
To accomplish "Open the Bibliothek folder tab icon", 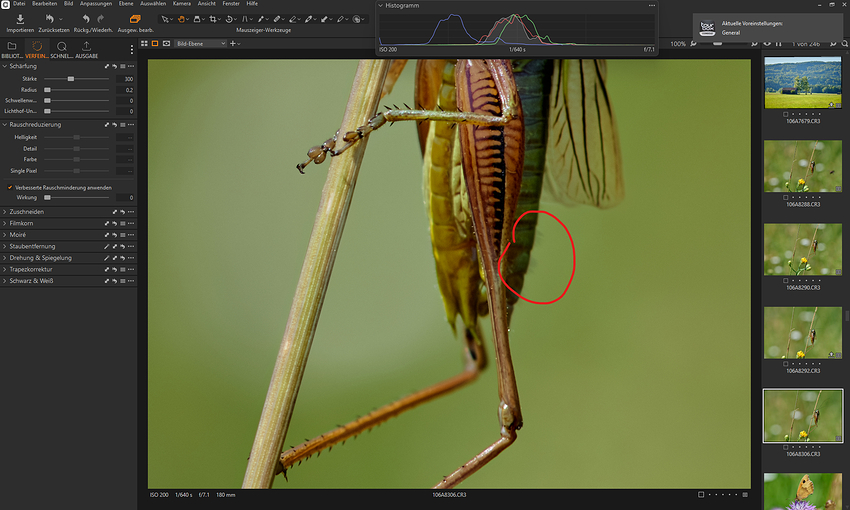I will (x=12, y=46).
